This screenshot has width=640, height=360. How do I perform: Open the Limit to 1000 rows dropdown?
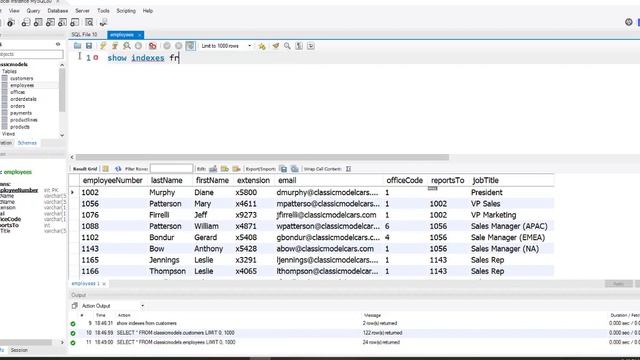[x=226, y=46]
